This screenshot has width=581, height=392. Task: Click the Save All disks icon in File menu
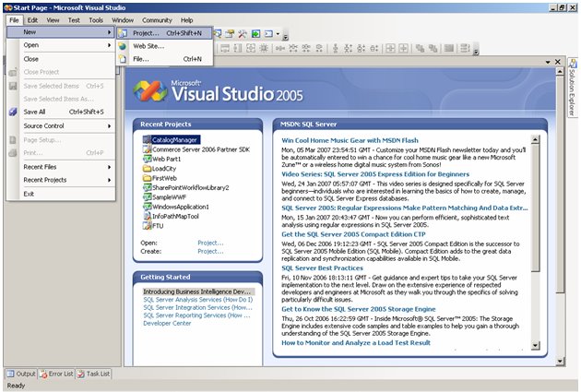pos(13,112)
